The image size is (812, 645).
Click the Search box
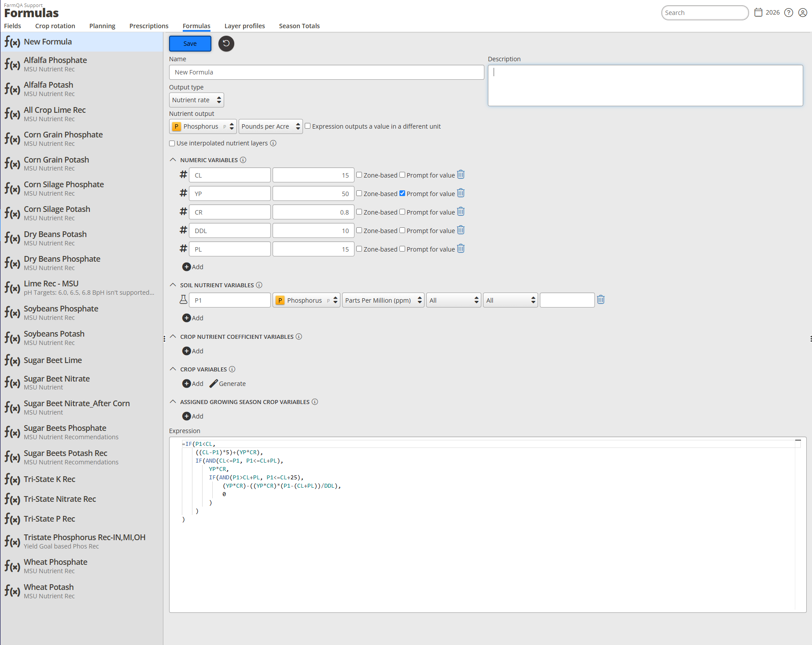click(705, 13)
